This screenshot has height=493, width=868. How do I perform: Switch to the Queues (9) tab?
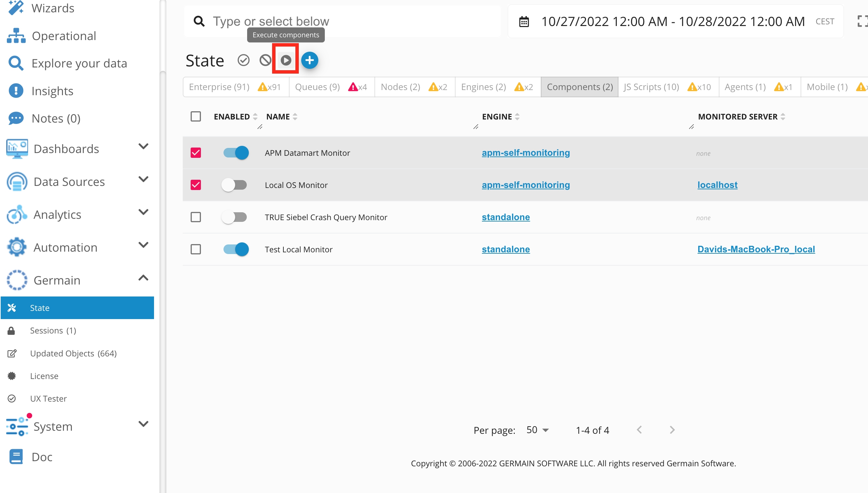point(317,87)
